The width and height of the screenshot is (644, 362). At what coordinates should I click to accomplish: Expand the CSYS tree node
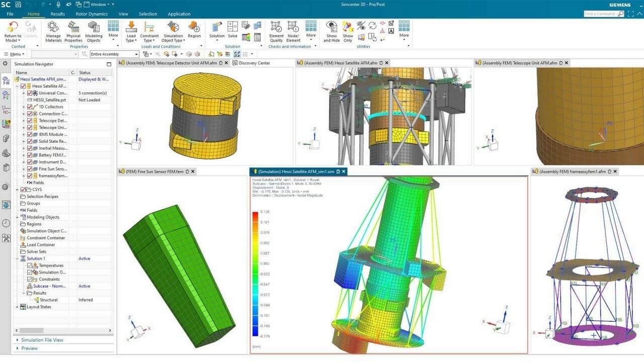(x=18, y=190)
